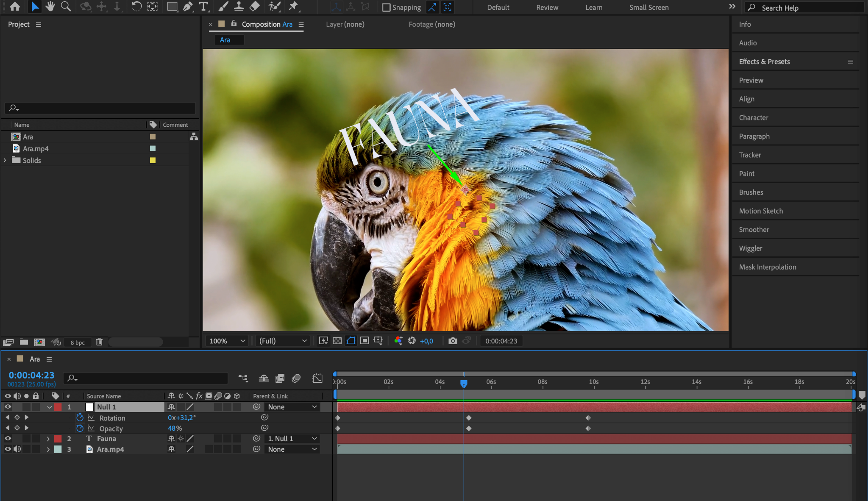The width and height of the screenshot is (868, 501).
Task: Click the Ara.mp4 teal label color swatch
Action: 153,148
